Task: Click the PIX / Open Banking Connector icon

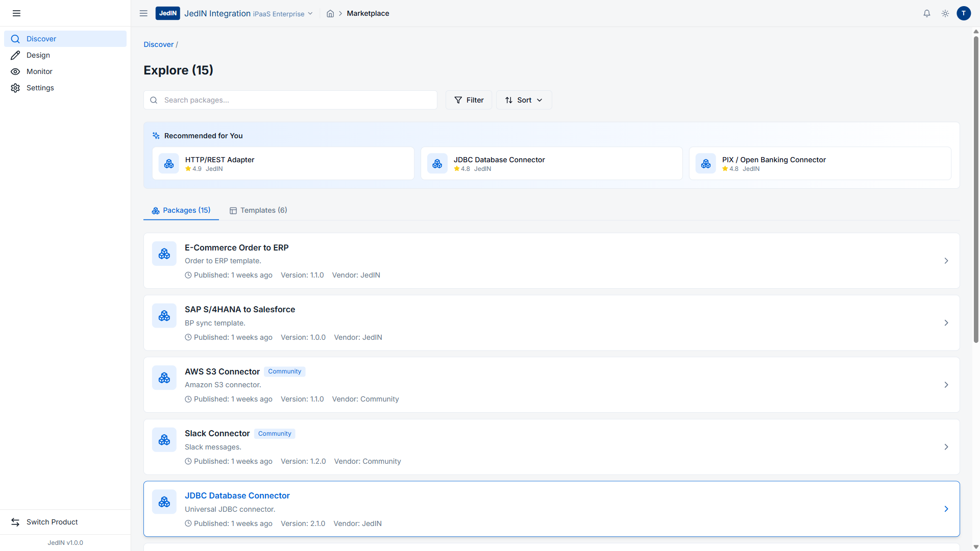Action: point(705,164)
